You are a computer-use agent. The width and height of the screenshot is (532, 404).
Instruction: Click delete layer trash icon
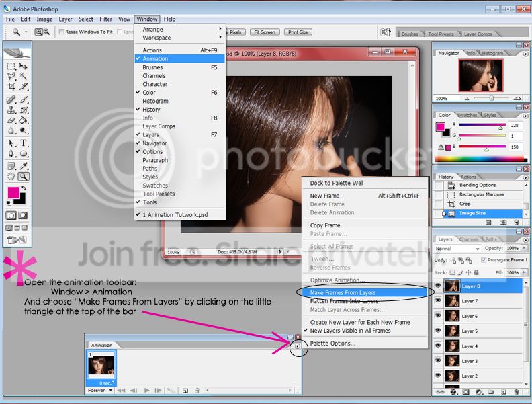(x=517, y=392)
